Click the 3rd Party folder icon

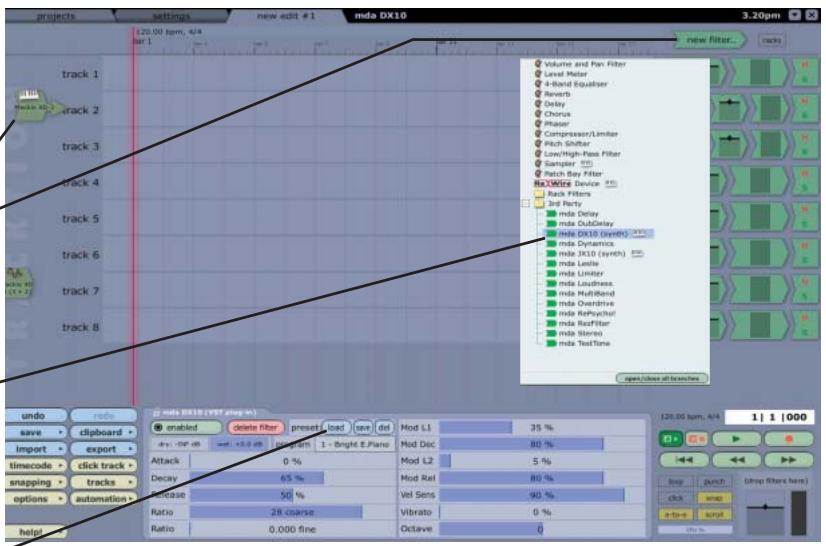pyautogui.click(x=539, y=203)
